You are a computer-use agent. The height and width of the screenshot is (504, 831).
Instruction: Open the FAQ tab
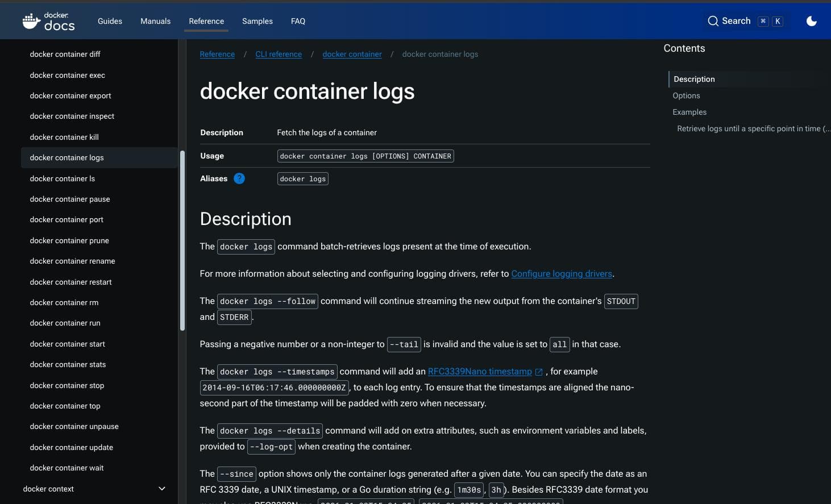click(x=298, y=21)
